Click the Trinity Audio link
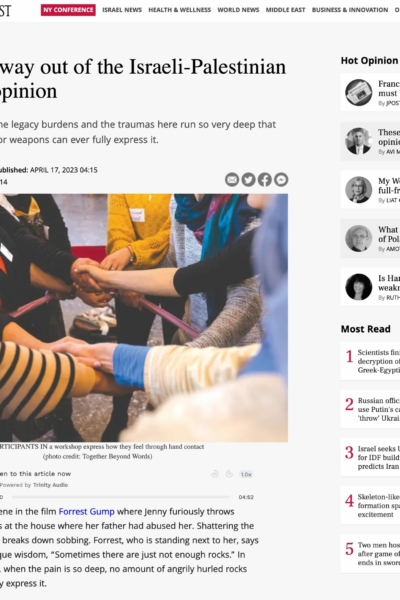The width and height of the screenshot is (400, 600). (x=51, y=485)
